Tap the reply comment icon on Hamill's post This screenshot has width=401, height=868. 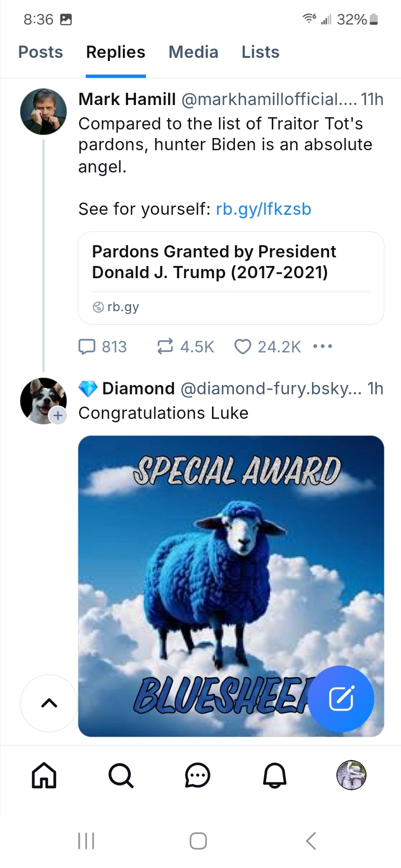point(87,347)
